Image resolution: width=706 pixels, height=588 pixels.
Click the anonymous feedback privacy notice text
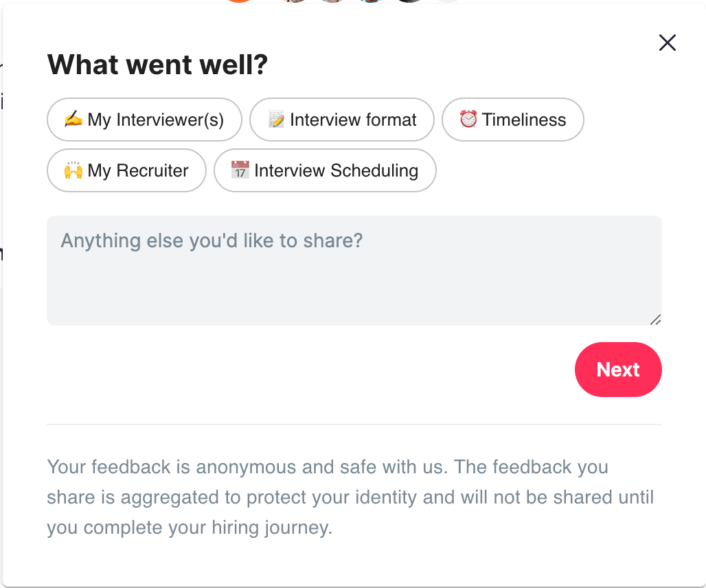pos(350,497)
